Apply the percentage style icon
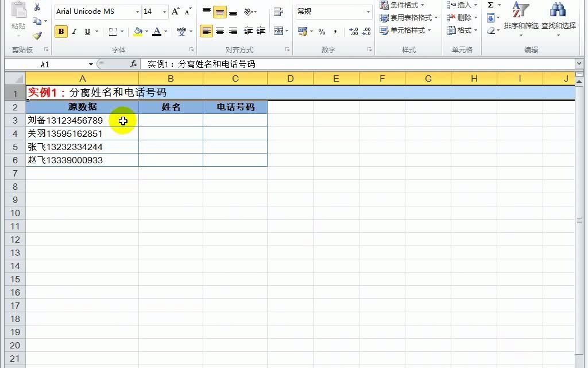Screen dimensions: 588x368 [322, 32]
